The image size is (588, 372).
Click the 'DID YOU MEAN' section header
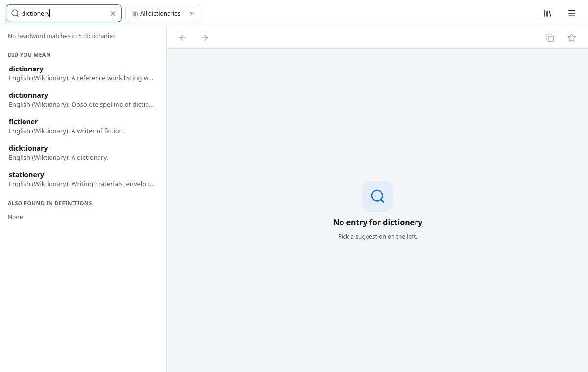click(x=29, y=55)
